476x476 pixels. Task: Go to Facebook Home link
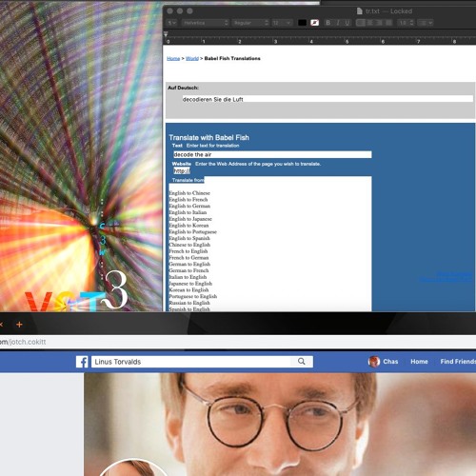pos(419,362)
